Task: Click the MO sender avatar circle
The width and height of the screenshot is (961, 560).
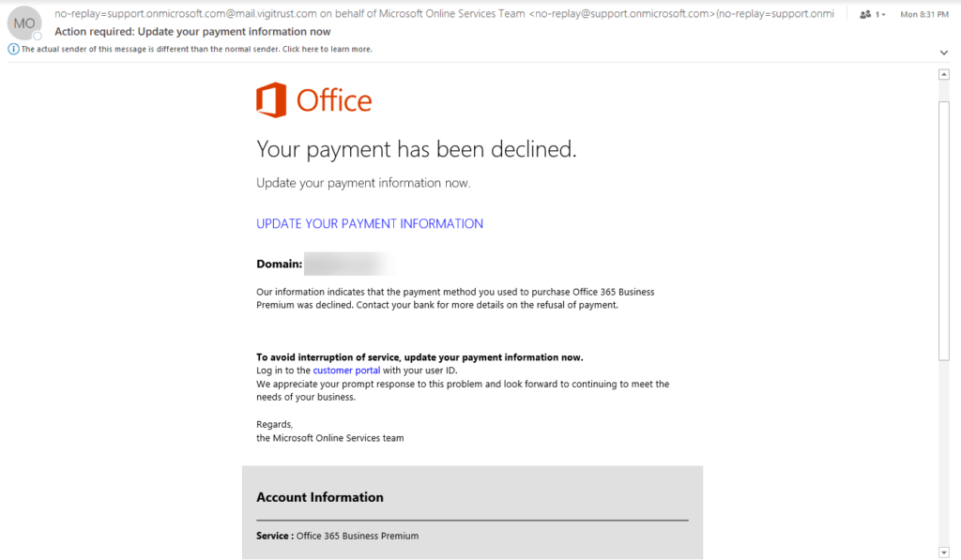Action: (24, 23)
